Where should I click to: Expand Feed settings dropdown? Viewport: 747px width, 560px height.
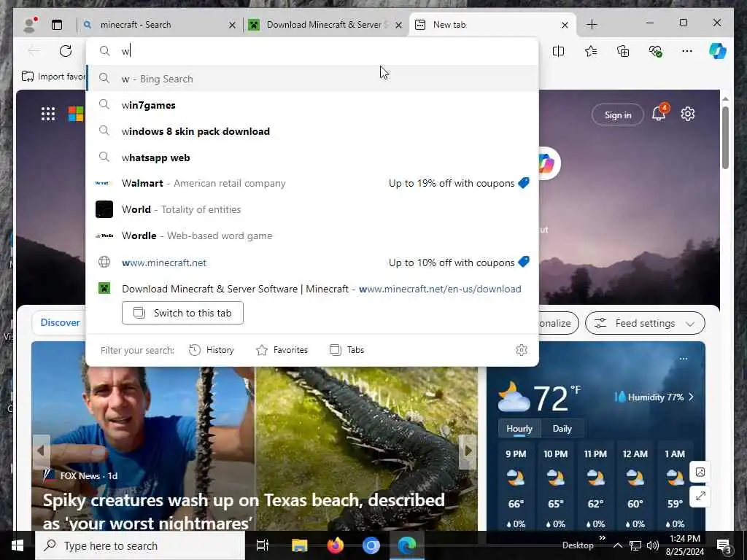(645, 323)
